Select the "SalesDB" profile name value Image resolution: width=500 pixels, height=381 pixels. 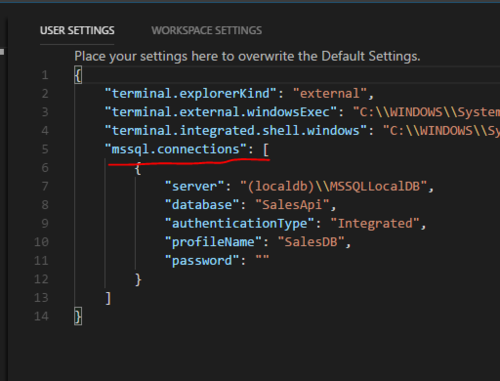[x=311, y=242]
